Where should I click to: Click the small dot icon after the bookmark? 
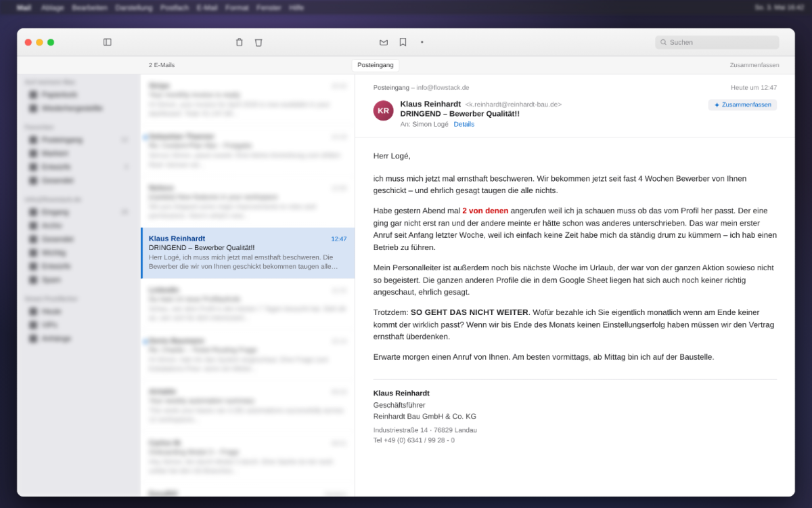422,42
